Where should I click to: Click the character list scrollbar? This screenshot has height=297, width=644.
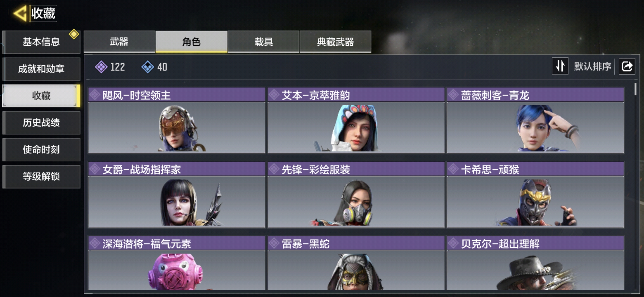pos(635,89)
